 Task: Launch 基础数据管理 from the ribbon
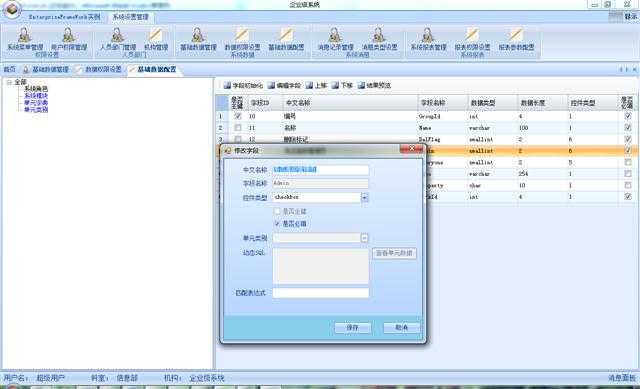click(x=198, y=39)
